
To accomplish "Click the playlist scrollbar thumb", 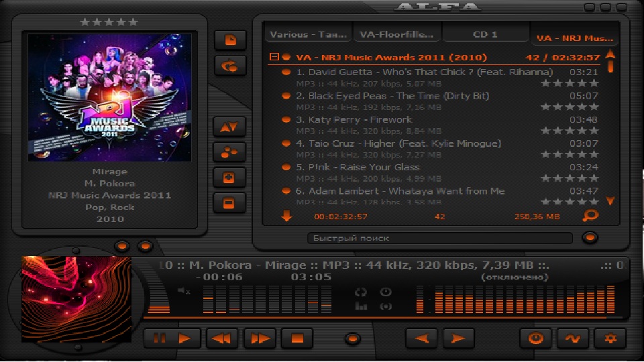I will [x=610, y=66].
